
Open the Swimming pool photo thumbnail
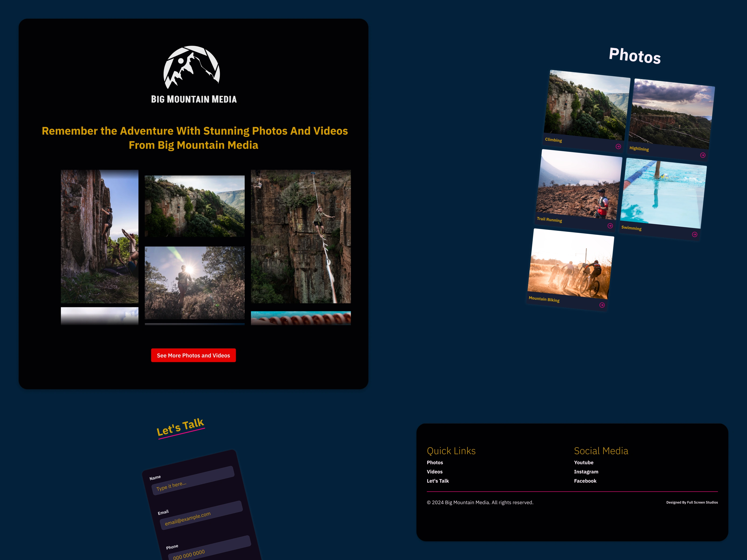click(x=664, y=193)
